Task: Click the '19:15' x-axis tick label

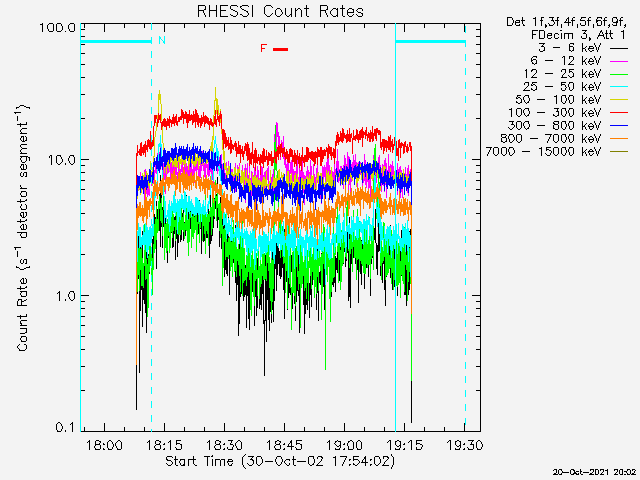Action: (x=404, y=445)
